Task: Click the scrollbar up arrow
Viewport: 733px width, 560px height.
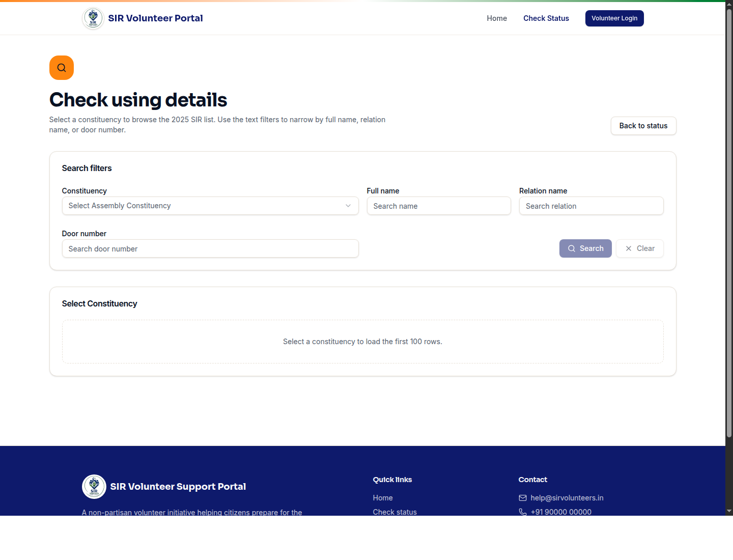Action: click(x=729, y=4)
